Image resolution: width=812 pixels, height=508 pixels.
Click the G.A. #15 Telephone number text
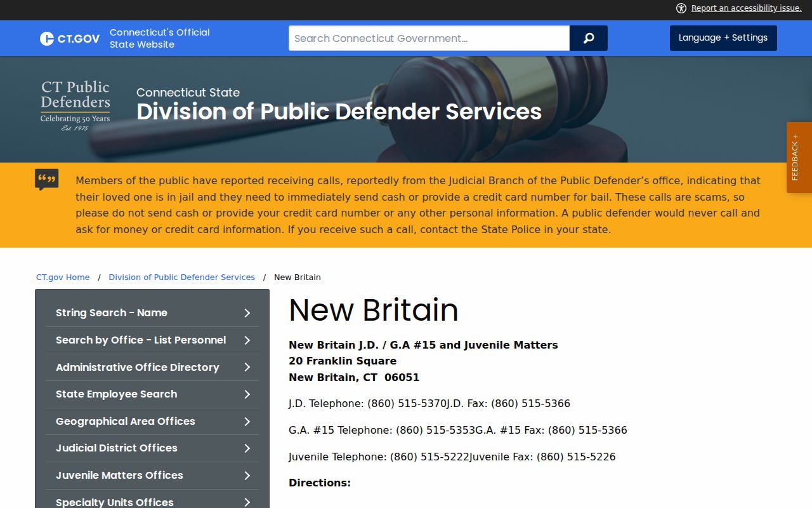click(382, 431)
